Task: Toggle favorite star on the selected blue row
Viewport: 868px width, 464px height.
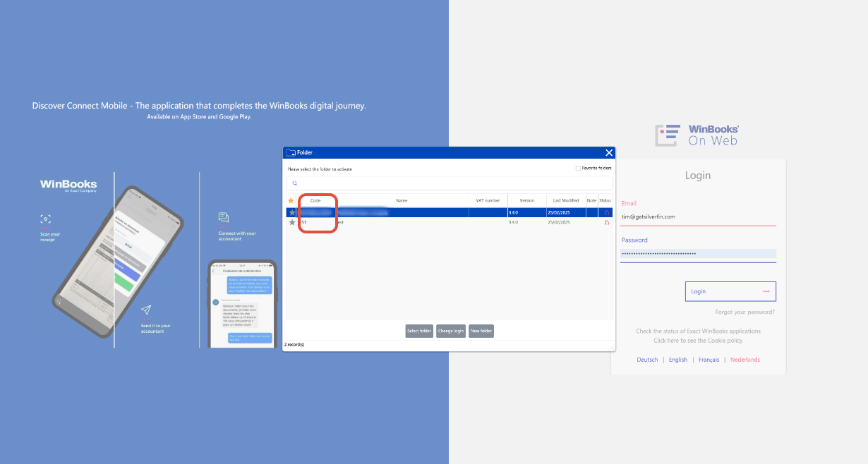Action: (291, 212)
